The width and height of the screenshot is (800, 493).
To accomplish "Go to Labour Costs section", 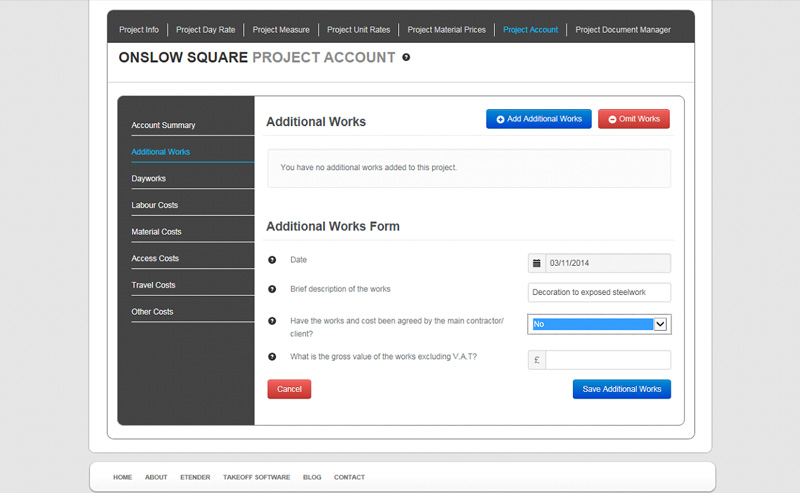I will pyautogui.click(x=155, y=205).
